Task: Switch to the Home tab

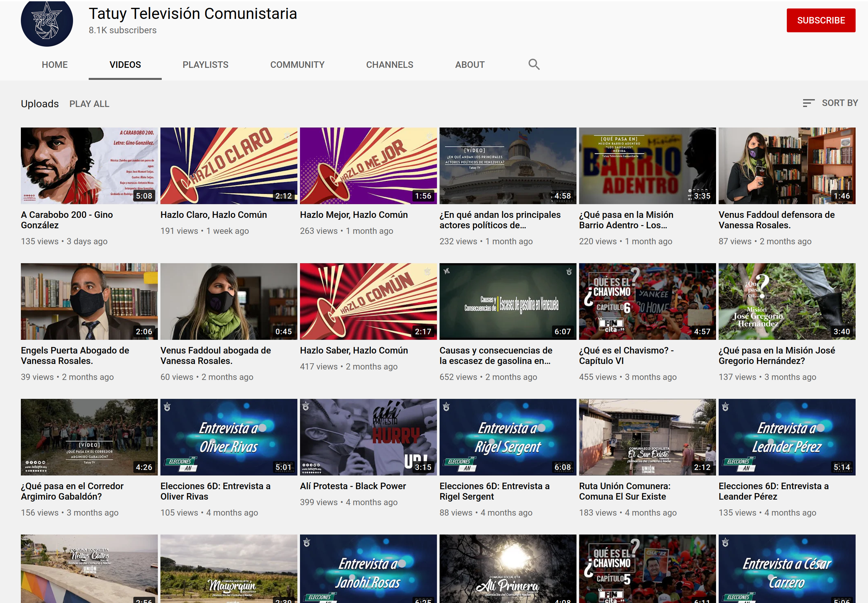Action: pos(55,65)
